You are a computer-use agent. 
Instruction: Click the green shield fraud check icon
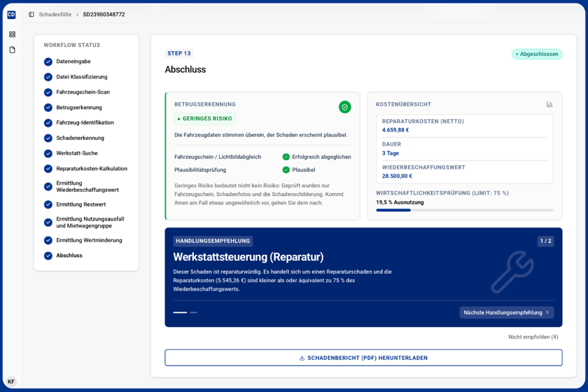[344, 107]
